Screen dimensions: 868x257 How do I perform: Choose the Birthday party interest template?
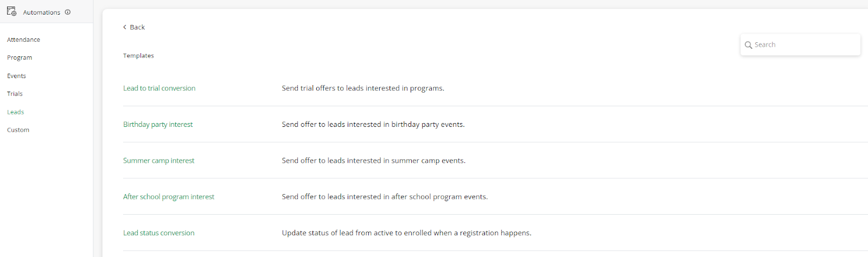(158, 125)
